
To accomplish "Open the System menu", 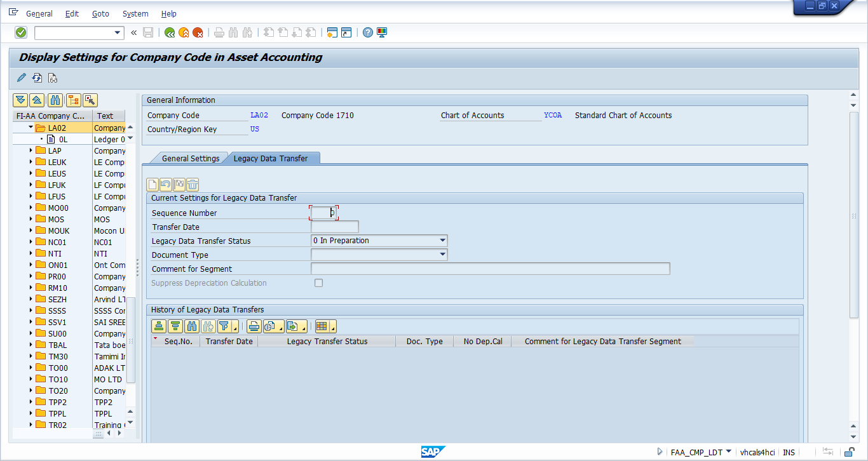I will tap(135, 13).
